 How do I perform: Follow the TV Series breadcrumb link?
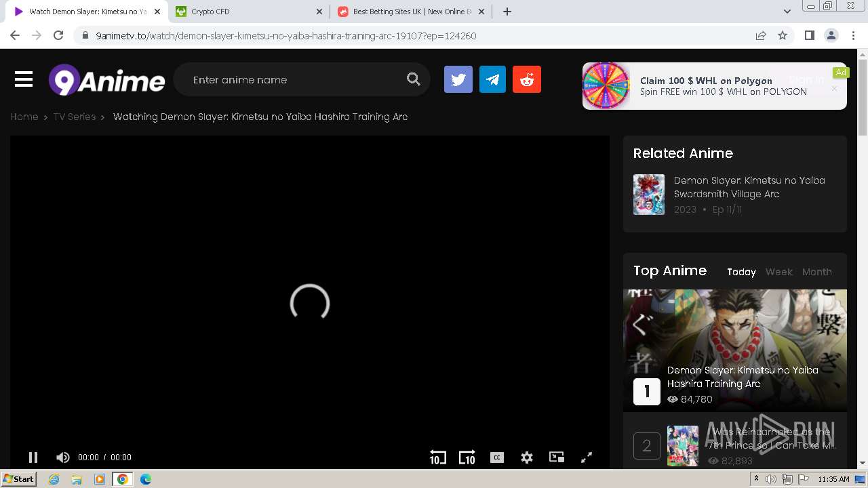tap(75, 117)
